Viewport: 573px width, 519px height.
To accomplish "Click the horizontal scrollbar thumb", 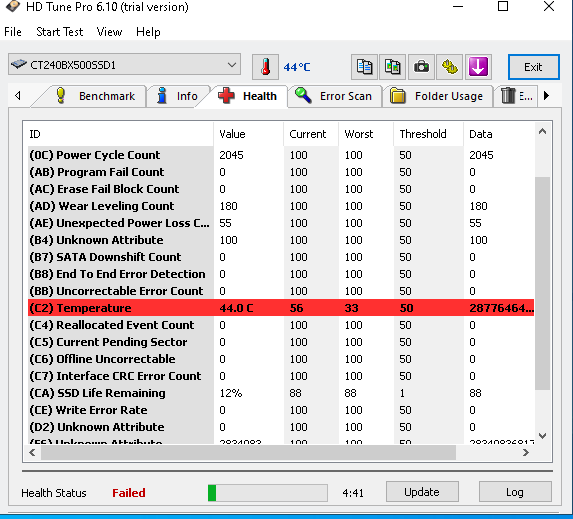I will pos(248,452).
